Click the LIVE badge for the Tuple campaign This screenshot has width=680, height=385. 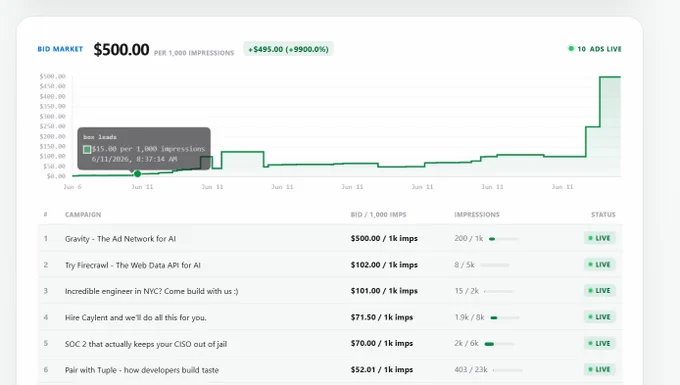click(x=600, y=369)
